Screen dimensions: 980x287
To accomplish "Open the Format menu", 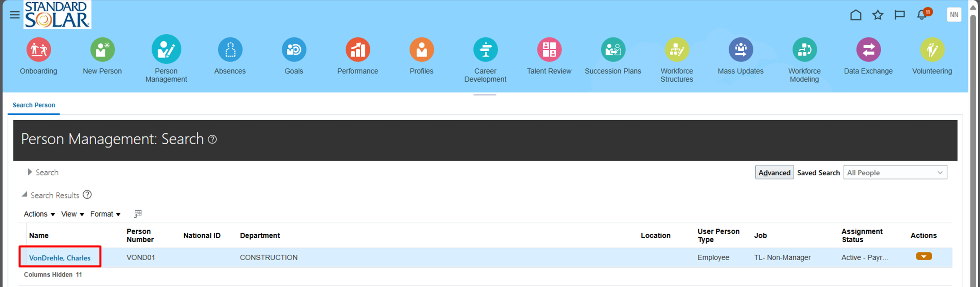I will pyautogui.click(x=105, y=214).
